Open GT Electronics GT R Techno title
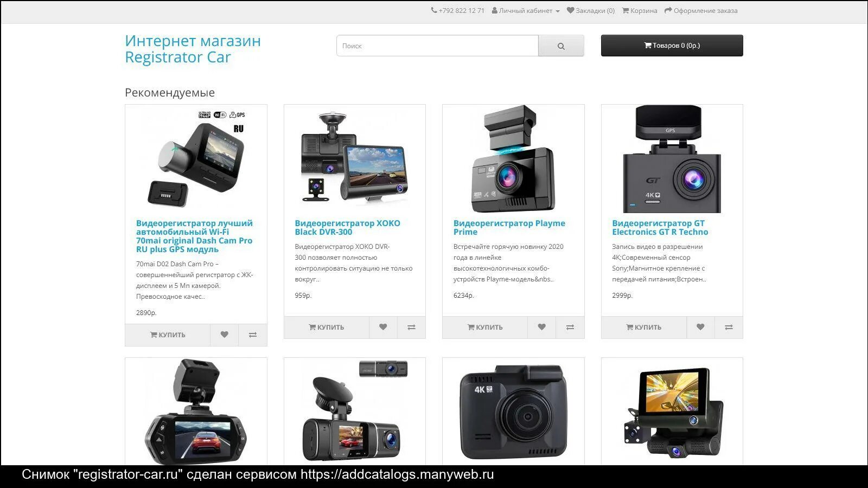Viewport: 868px width, 488px height. (660, 228)
